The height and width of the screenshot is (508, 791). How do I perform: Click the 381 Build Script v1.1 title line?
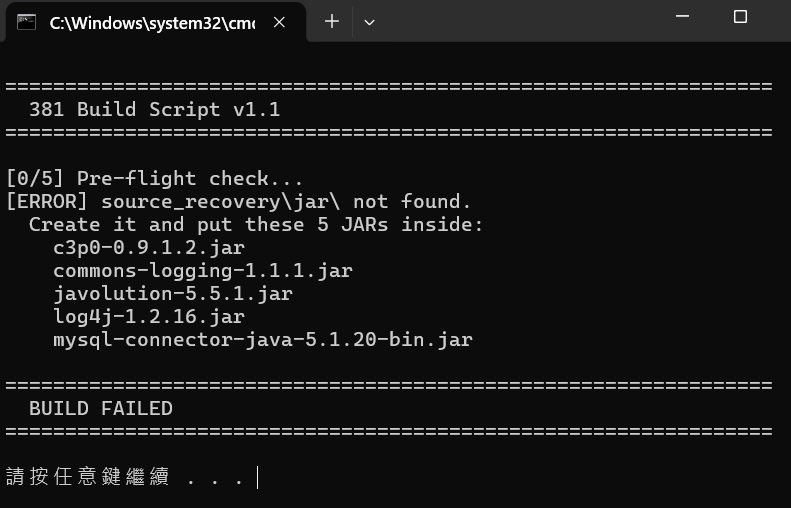[x=154, y=109]
